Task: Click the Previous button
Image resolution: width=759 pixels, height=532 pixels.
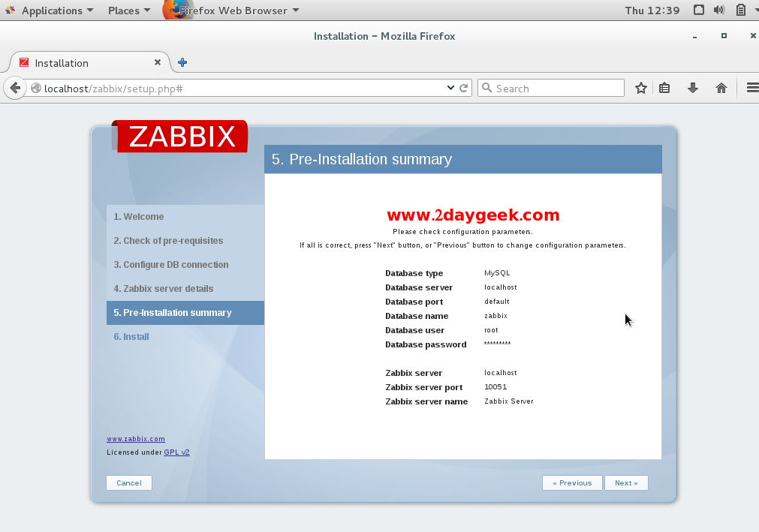Action: (572, 482)
